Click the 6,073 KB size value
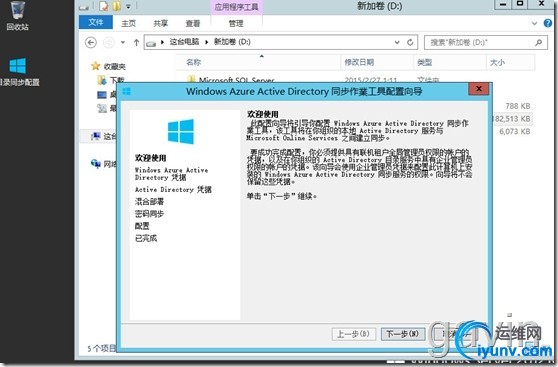 tap(515, 131)
